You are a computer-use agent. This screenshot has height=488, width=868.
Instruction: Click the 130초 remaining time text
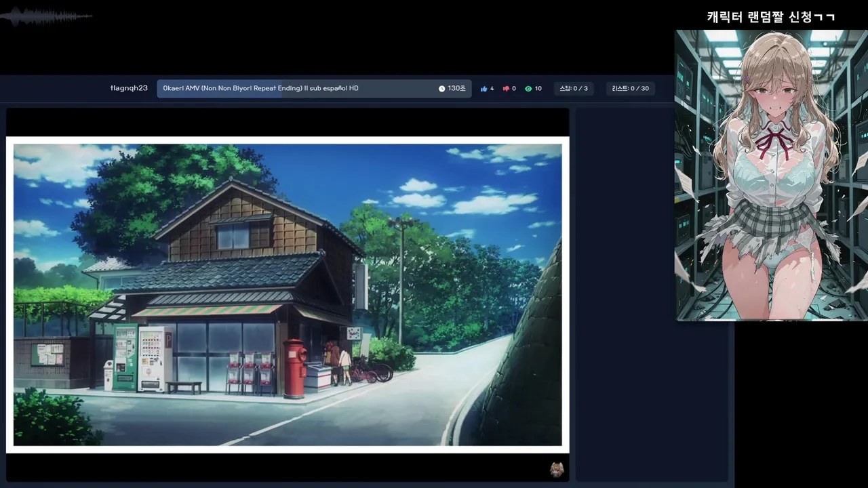[456, 89]
